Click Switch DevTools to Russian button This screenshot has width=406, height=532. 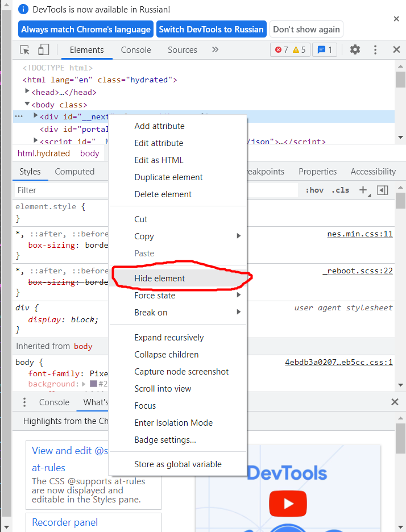point(211,30)
